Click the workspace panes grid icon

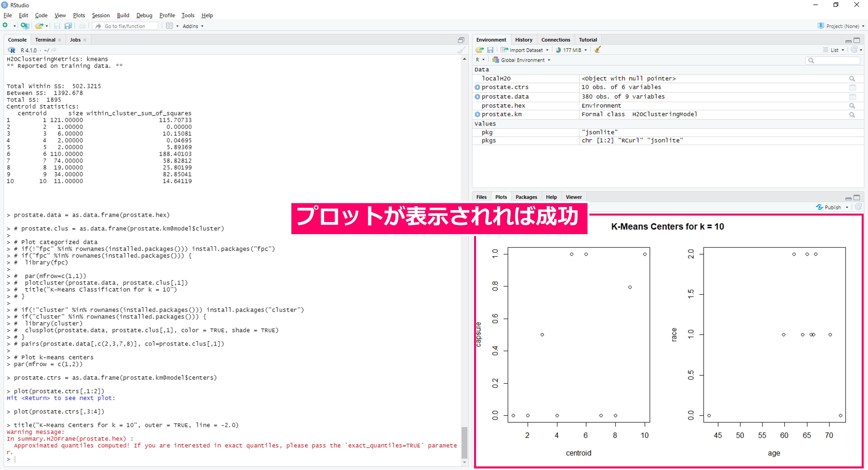[169, 26]
